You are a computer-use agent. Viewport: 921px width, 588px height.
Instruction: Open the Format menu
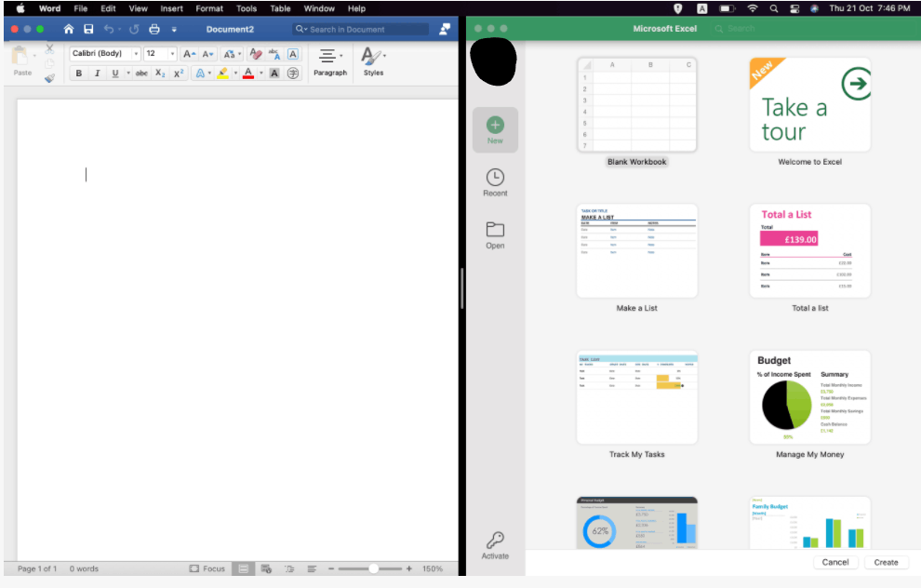coord(209,8)
